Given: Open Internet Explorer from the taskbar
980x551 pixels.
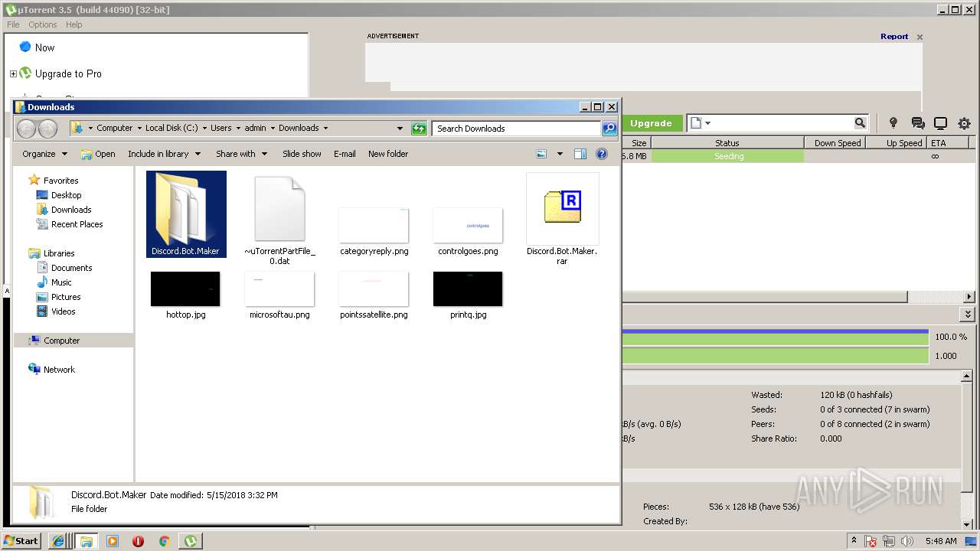Looking at the screenshot, I should coord(58,541).
